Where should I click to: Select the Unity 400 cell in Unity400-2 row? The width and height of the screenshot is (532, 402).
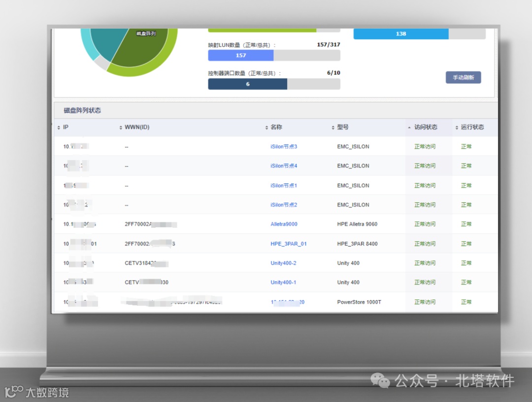click(x=348, y=263)
